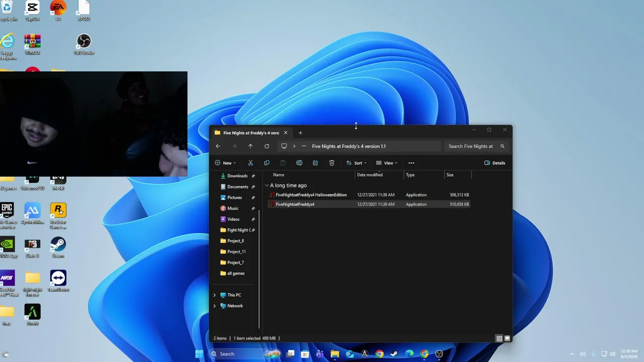Click the Cut scissors icon in Explorer toolbar
644x362 pixels.
(x=251, y=163)
